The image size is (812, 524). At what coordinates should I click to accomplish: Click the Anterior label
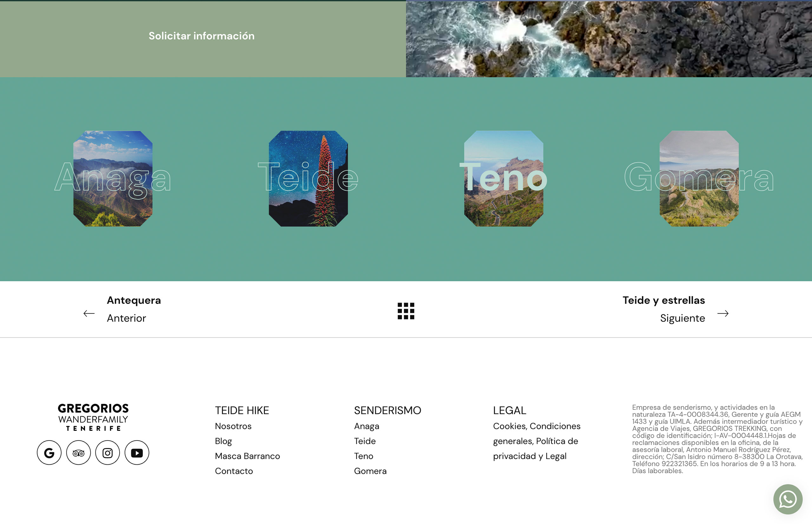[x=126, y=318]
